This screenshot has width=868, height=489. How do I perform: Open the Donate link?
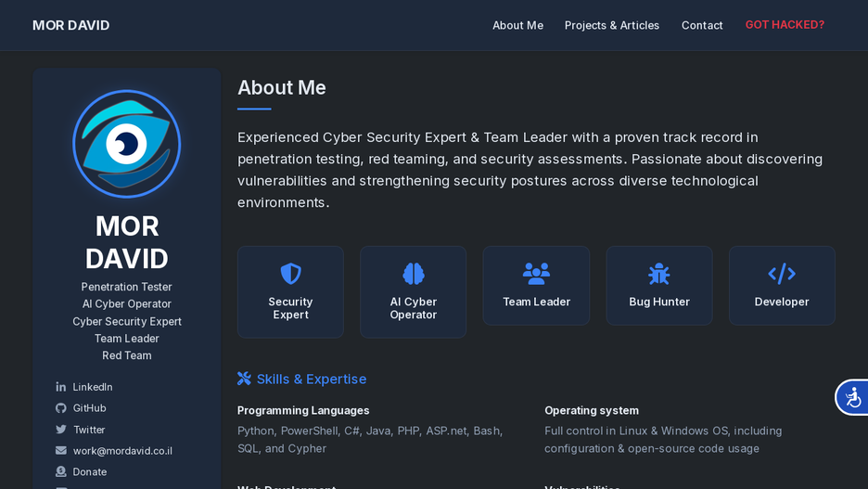click(x=90, y=471)
